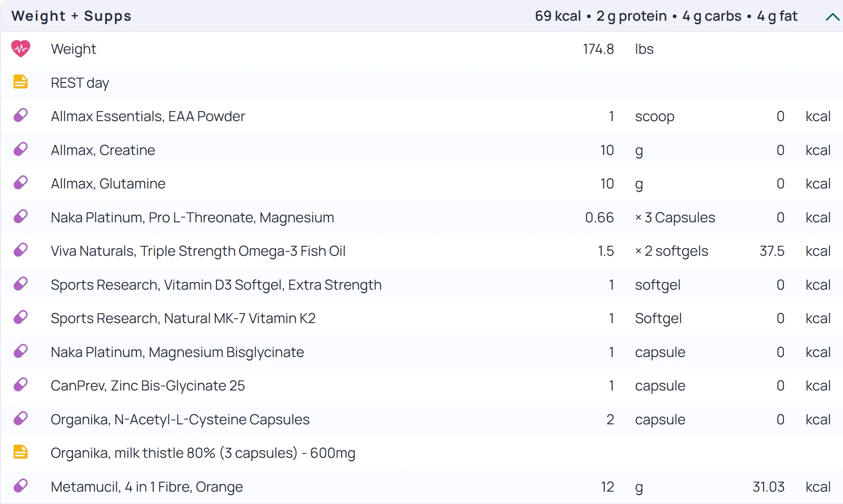Select CanPrev, Zinc Bis-Glycinate 25 entry
Viewport: 843px width, 504px height.
(148, 386)
